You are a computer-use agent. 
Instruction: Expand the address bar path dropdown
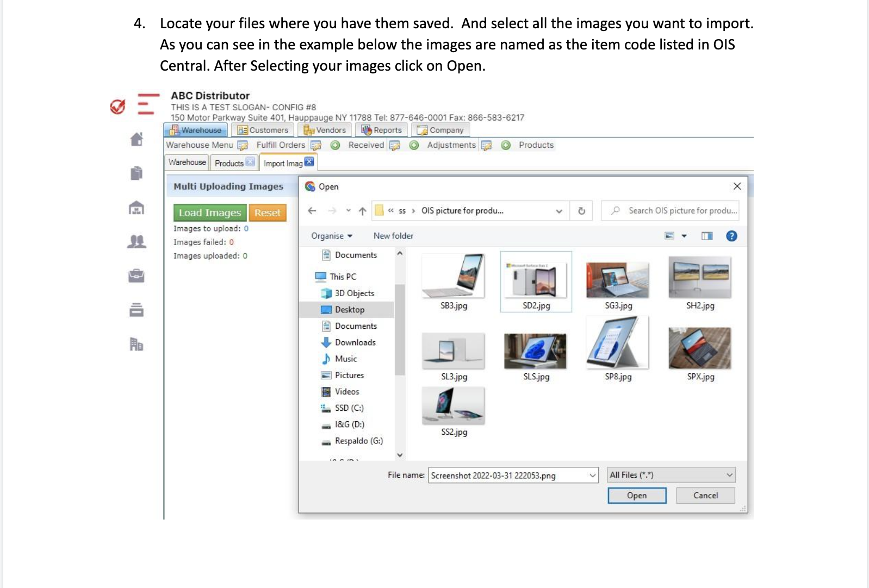pyautogui.click(x=559, y=211)
